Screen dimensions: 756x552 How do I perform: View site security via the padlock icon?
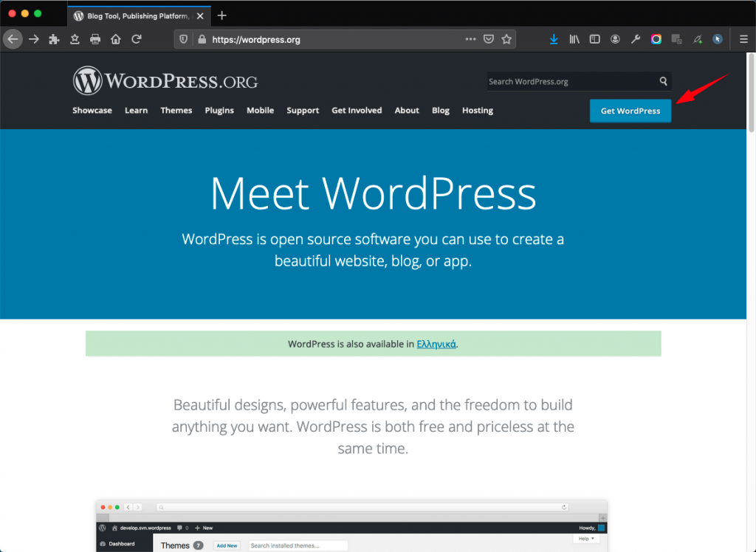(202, 40)
